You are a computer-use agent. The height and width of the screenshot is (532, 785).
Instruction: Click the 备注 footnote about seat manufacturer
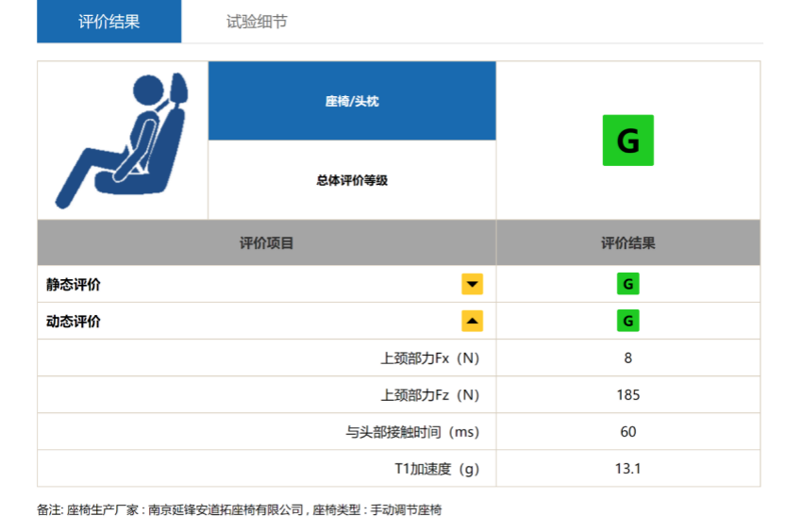point(240,510)
